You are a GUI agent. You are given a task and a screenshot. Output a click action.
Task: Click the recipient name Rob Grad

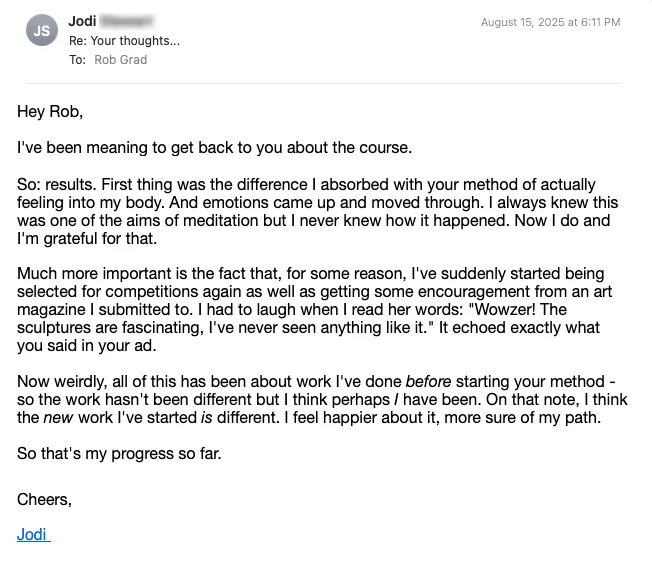pos(121,60)
